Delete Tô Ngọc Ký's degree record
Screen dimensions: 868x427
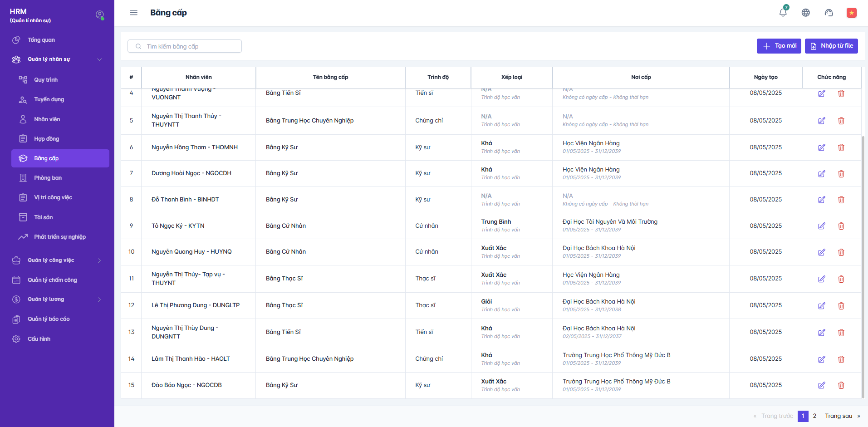841,226
